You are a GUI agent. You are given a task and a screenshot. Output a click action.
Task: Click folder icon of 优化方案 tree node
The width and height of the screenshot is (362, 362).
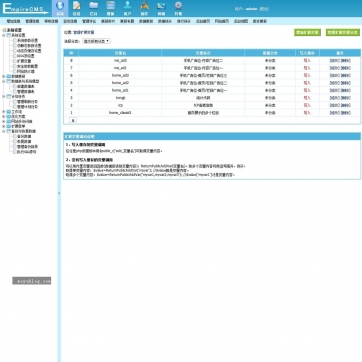(9, 117)
